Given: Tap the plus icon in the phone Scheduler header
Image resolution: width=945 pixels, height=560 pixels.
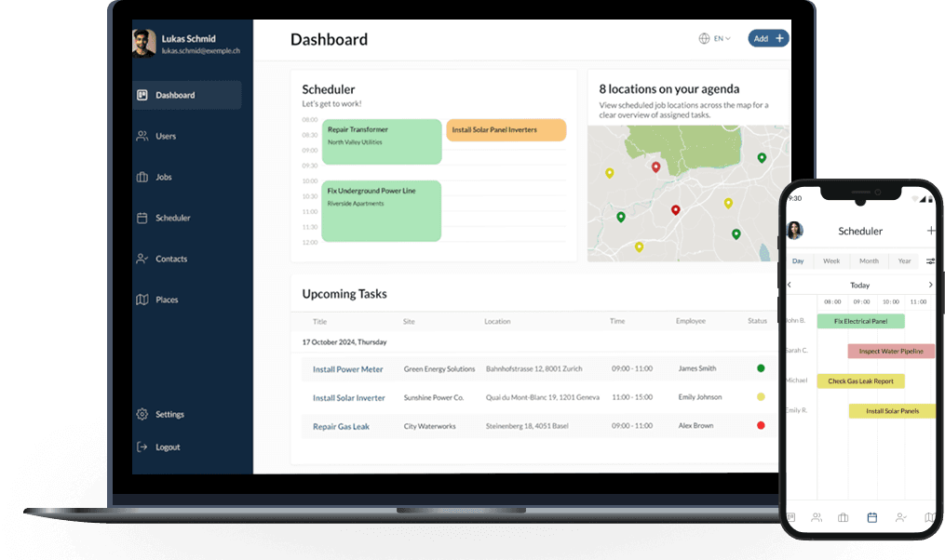Looking at the screenshot, I should 930,231.
